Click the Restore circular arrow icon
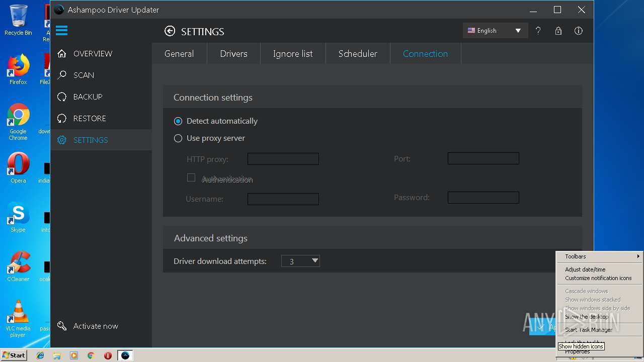 [62, 118]
